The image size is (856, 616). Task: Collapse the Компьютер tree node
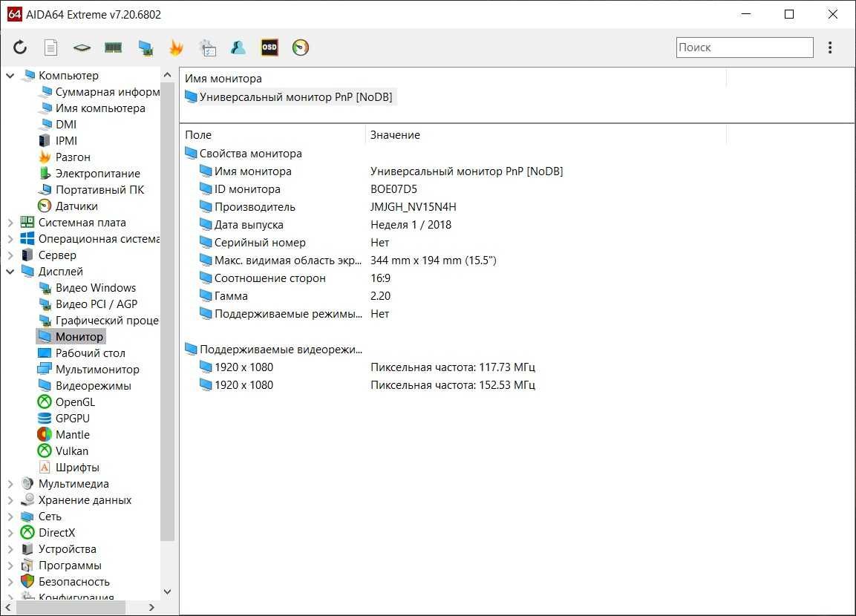point(10,76)
